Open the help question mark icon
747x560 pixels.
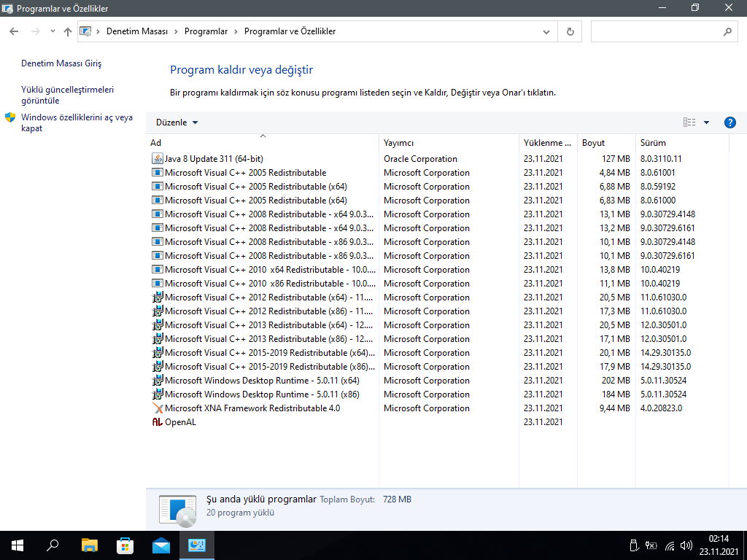pyautogui.click(x=729, y=122)
